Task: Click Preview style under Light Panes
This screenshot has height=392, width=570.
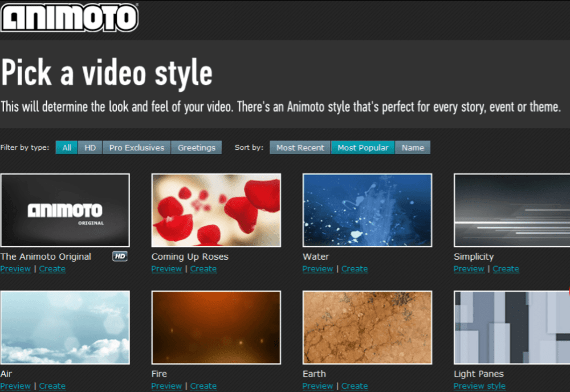Action: (479, 386)
